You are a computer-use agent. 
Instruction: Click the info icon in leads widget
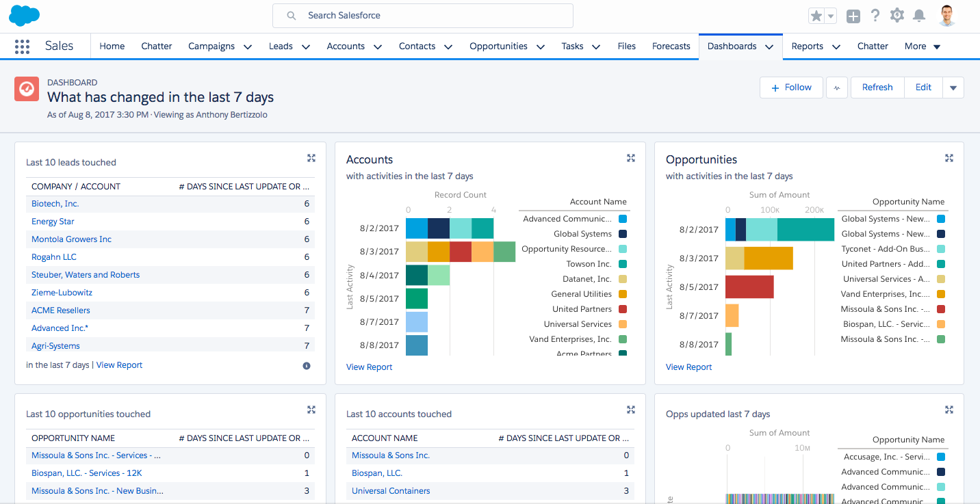coord(307,366)
